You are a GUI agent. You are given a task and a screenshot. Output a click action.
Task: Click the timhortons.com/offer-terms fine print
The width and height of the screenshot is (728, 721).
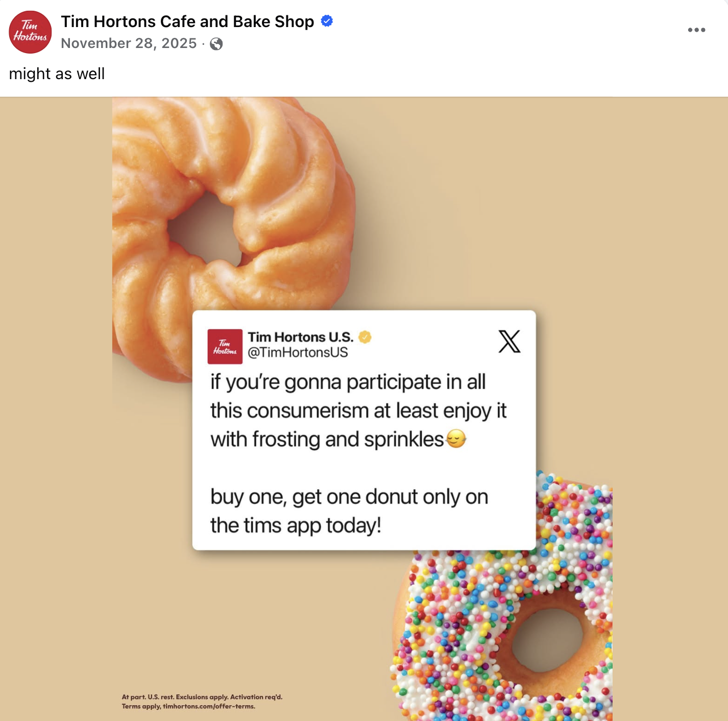pos(209,706)
